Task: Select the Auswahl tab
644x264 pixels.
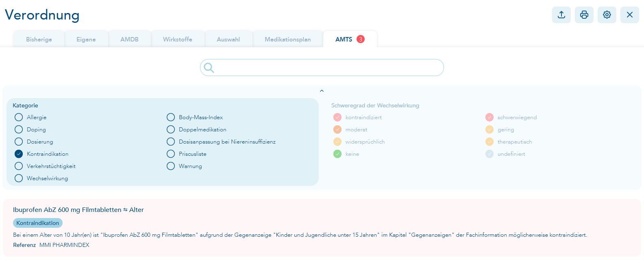Action: coord(228,39)
